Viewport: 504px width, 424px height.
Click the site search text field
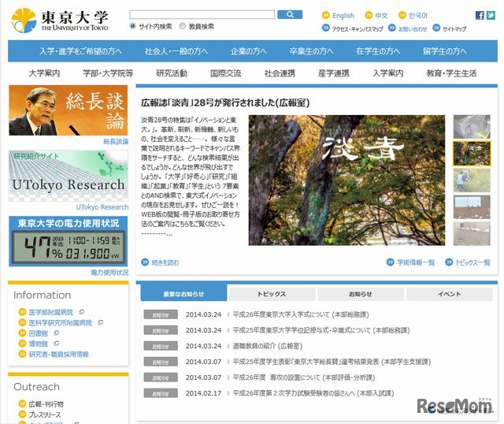pyautogui.click(x=202, y=14)
